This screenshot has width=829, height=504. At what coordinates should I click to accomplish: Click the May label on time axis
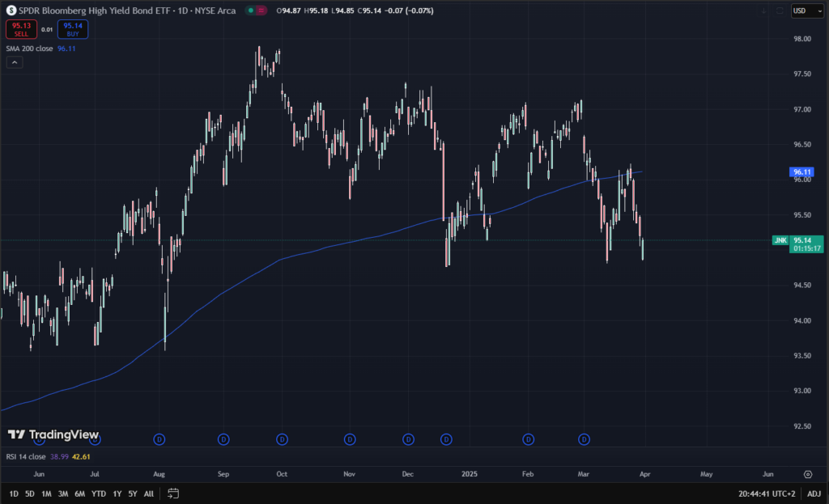[706, 474]
